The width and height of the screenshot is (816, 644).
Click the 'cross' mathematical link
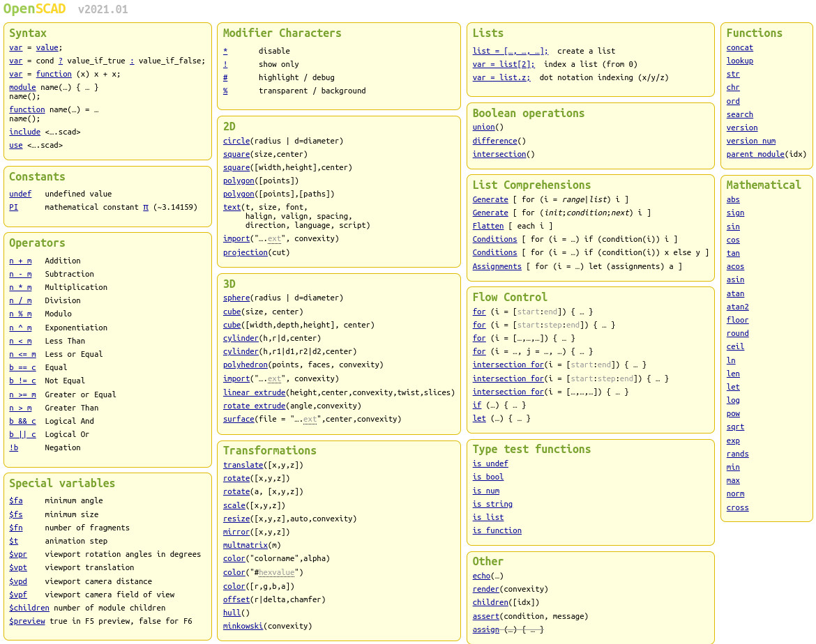[x=737, y=507]
